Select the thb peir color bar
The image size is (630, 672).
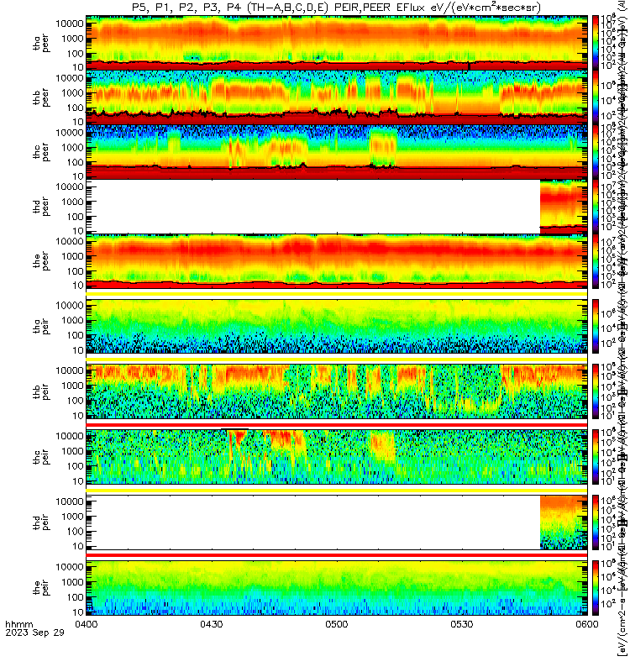596,391
